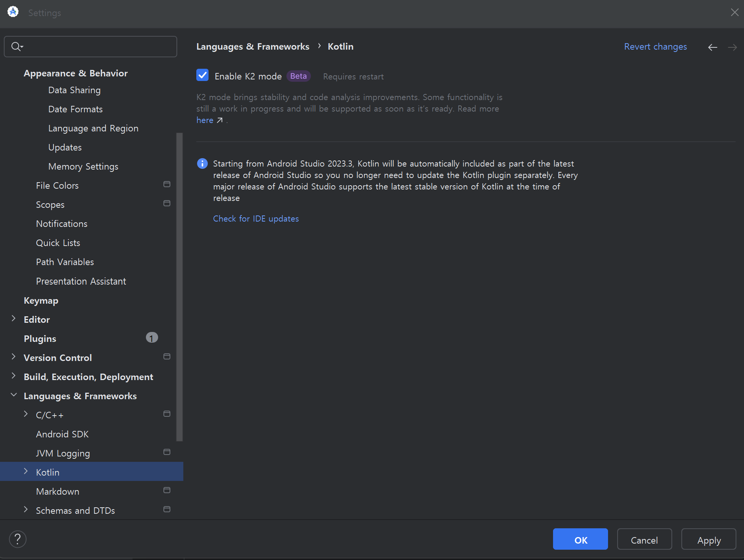This screenshot has width=744, height=560.
Task: Click the Android Studio logo icon
Action: click(13, 12)
